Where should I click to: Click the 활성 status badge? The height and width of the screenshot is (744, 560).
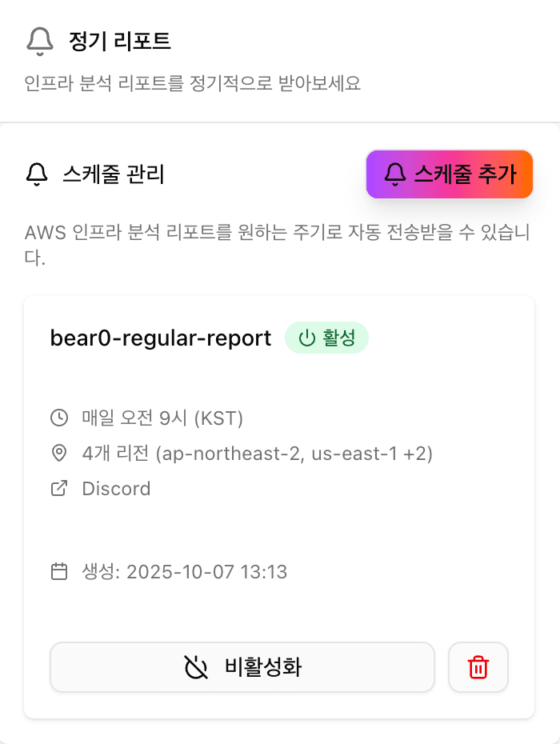(x=326, y=338)
